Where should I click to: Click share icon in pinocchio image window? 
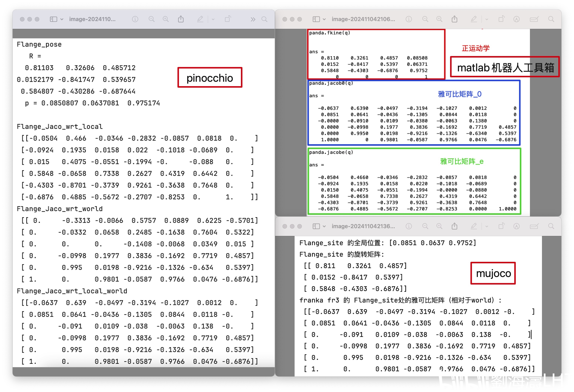click(181, 19)
